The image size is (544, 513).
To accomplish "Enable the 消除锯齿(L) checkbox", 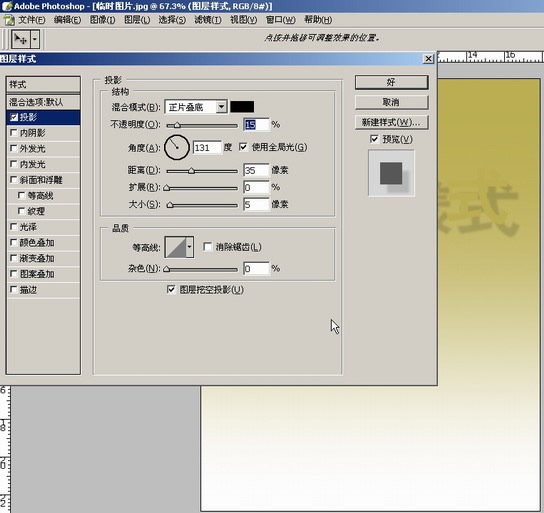I will click(x=207, y=247).
